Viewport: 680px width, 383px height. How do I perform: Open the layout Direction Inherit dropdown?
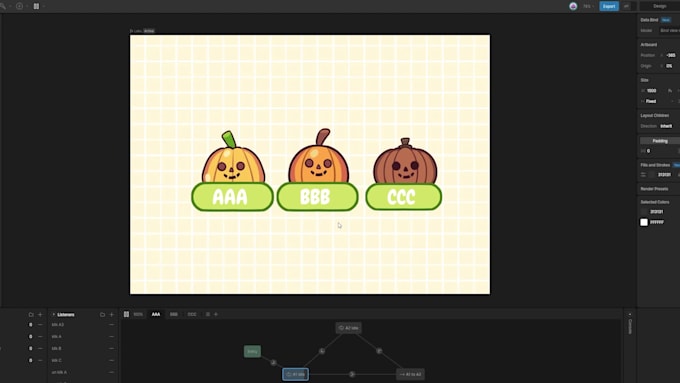pos(667,126)
